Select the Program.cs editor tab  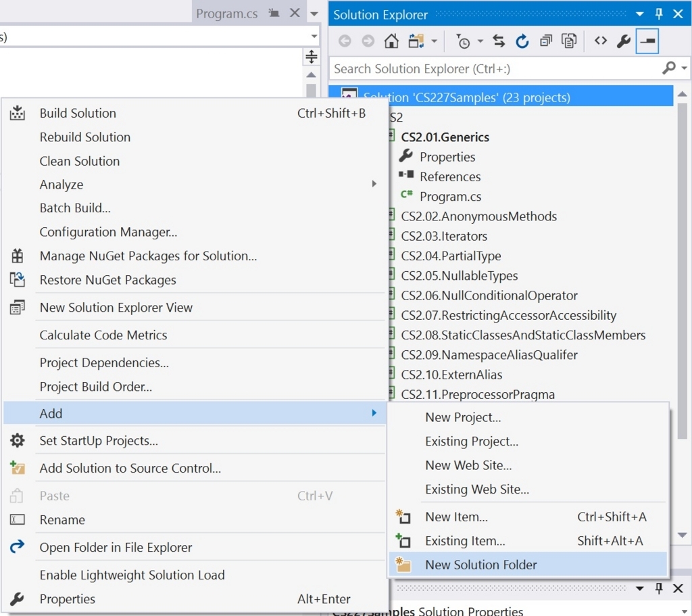[x=227, y=14]
